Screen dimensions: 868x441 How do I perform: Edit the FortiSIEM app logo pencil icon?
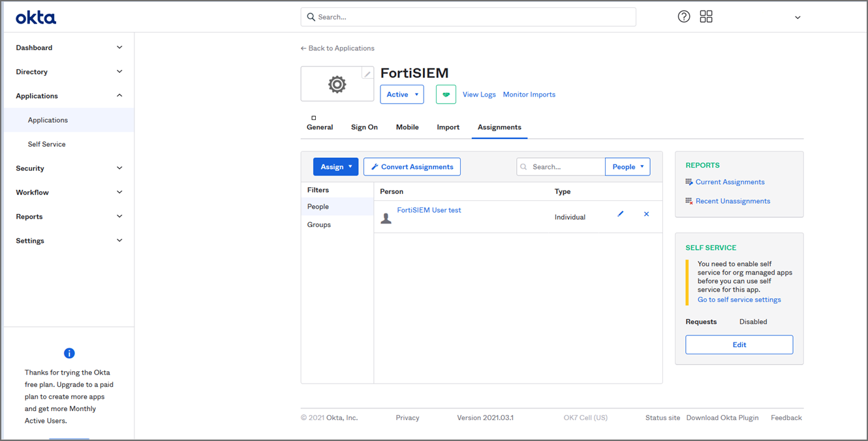(367, 74)
